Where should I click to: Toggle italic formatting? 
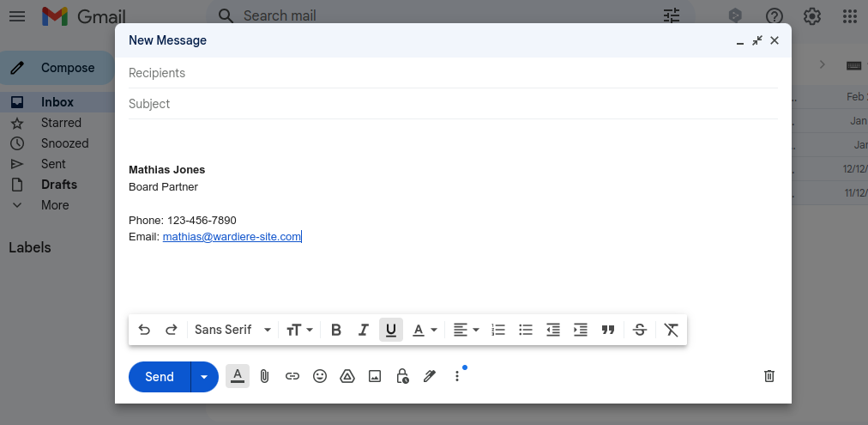(x=364, y=330)
